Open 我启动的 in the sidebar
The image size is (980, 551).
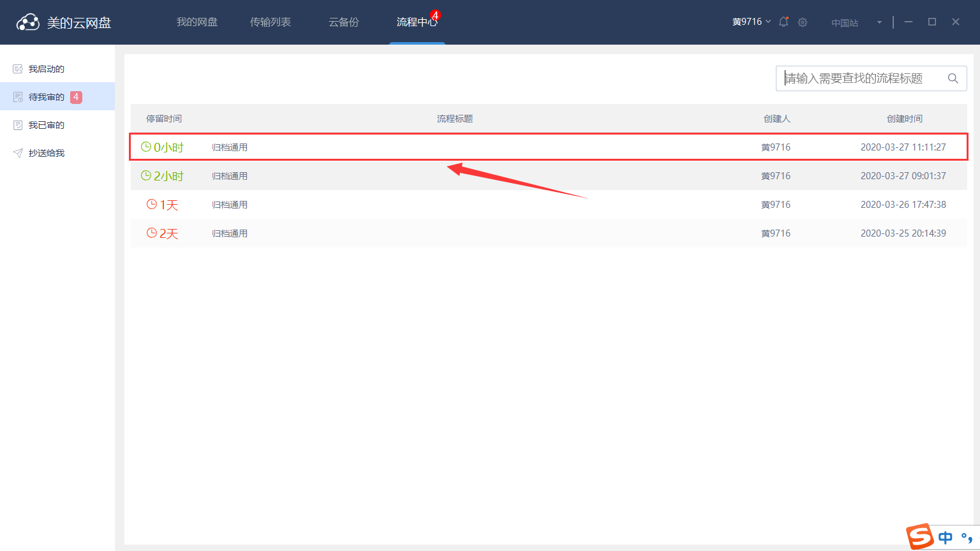47,69
